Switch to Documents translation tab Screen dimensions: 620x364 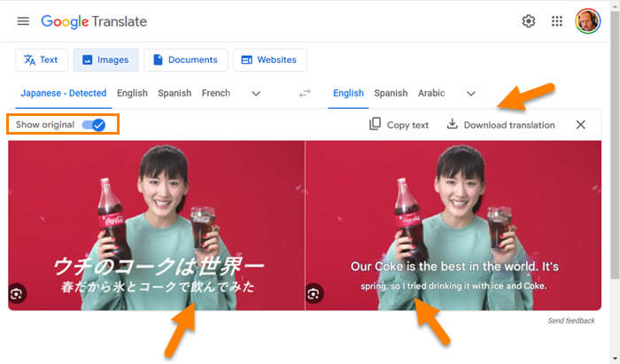coord(185,60)
